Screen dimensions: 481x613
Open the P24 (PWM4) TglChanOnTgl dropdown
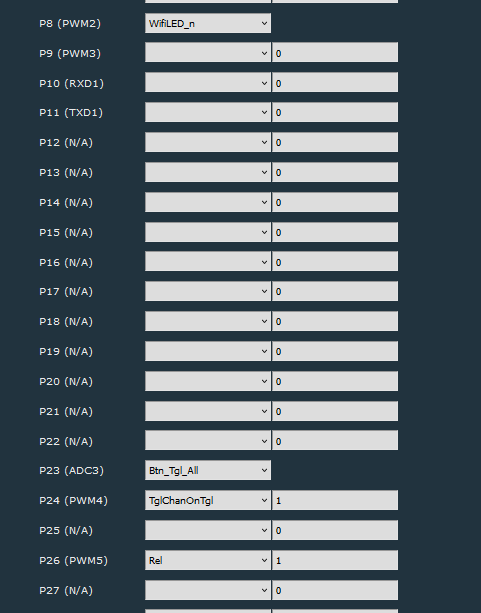(x=208, y=500)
